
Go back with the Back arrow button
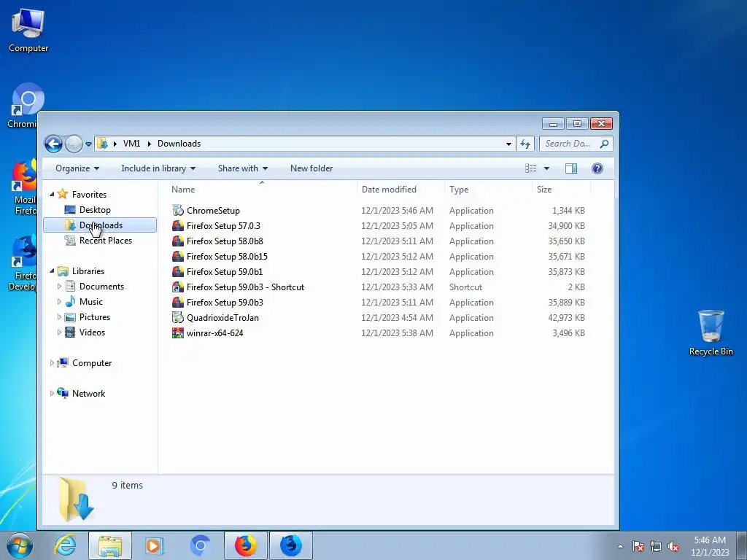click(x=53, y=144)
